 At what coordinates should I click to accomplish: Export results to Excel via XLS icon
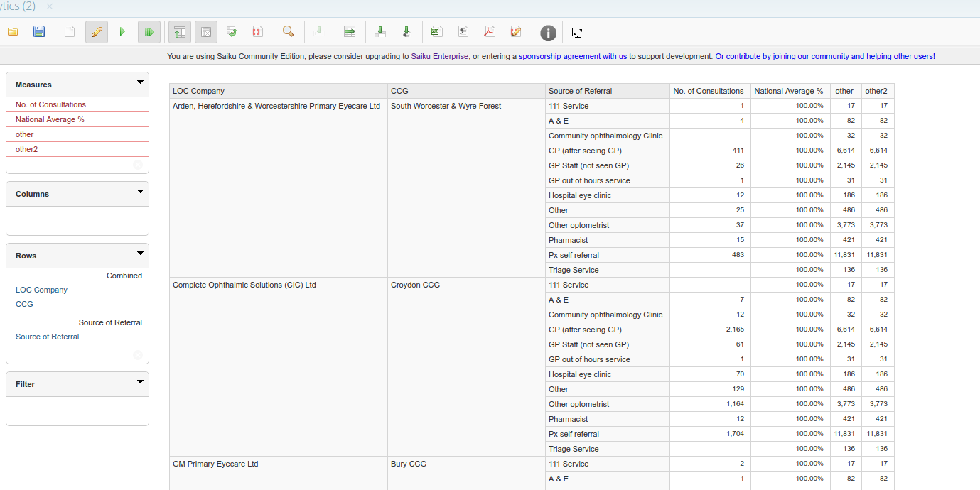click(x=436, y=32)
